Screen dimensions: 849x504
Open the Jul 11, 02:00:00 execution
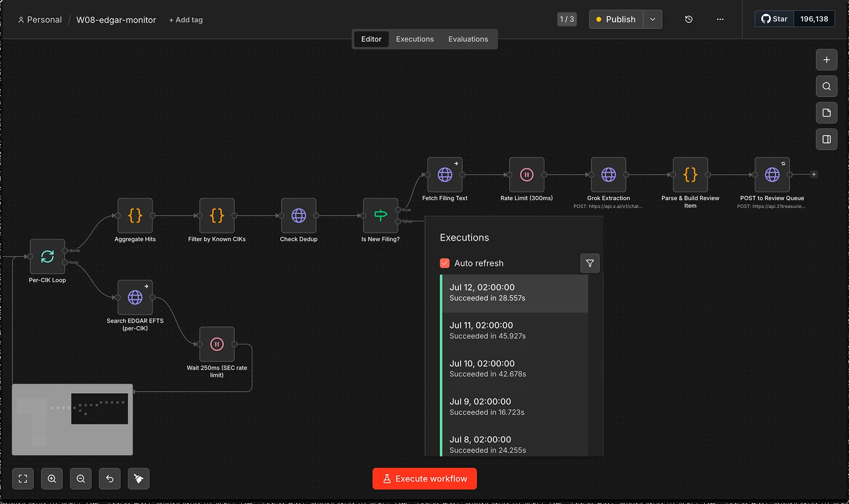pos(514,331)
